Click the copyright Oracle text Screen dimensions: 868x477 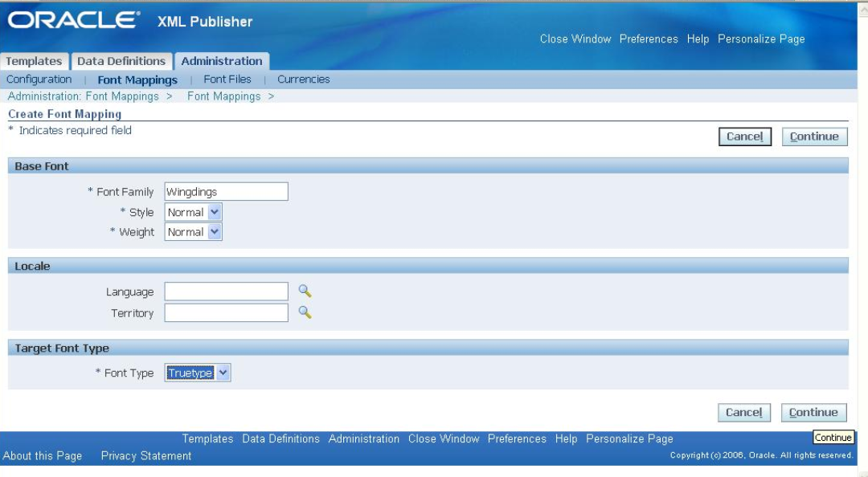click(761, 455)
